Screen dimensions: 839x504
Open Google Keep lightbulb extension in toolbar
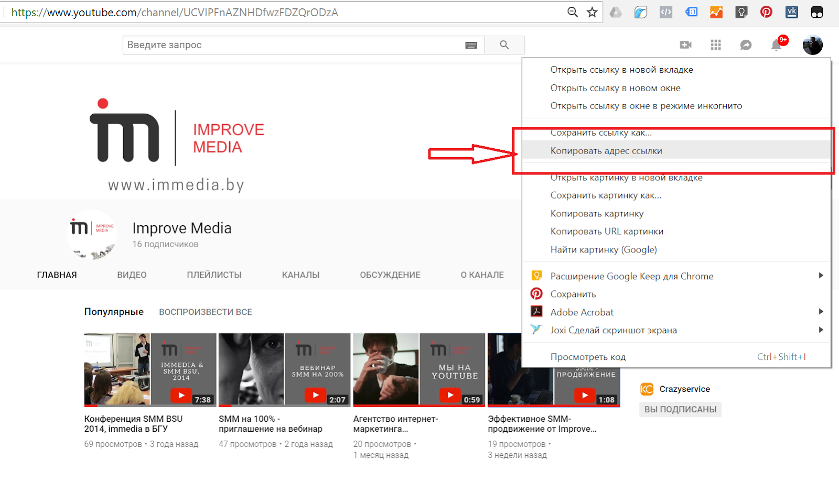point(741,12)
